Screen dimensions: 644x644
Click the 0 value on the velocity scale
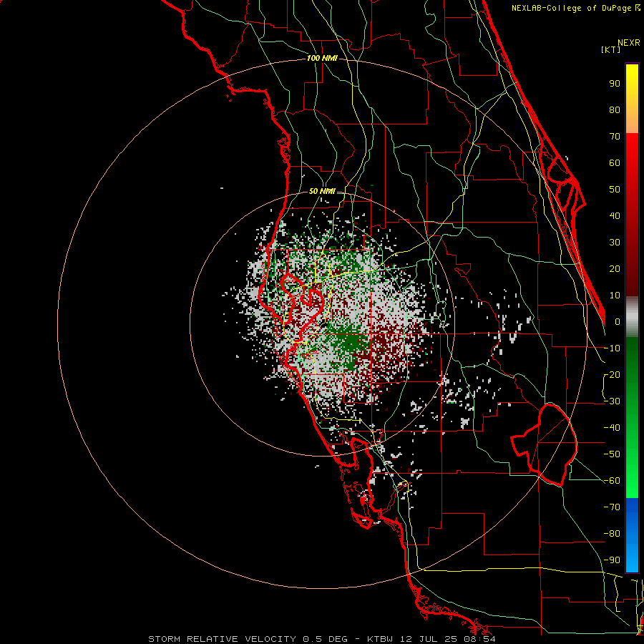[618, 321]
